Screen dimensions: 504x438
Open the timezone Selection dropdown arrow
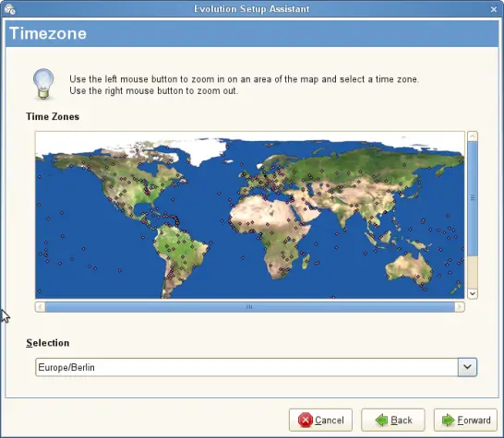467,367
